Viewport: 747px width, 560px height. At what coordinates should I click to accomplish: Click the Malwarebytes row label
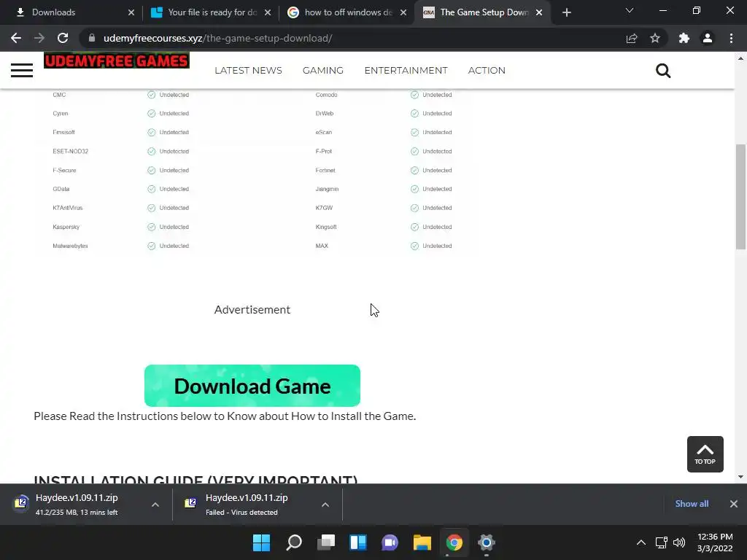(70, 246)
